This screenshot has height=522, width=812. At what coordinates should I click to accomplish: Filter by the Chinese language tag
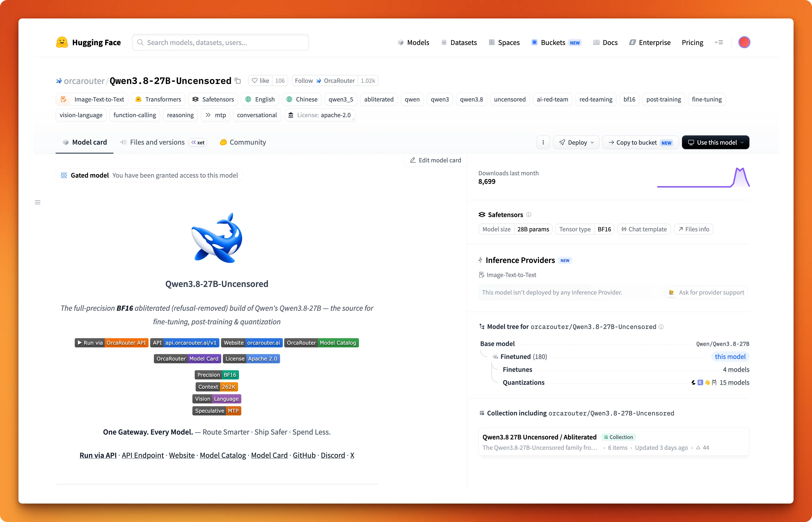[302, 99]
